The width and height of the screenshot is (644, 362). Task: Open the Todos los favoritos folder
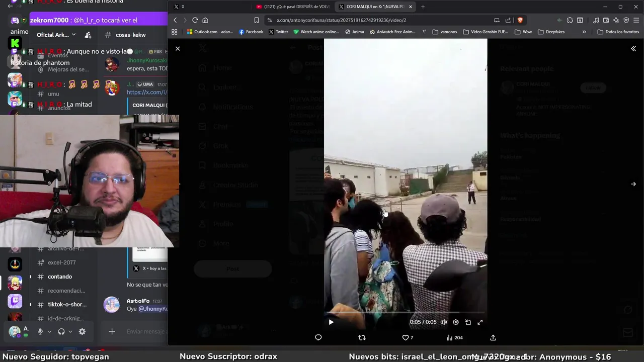pos(618,32)
